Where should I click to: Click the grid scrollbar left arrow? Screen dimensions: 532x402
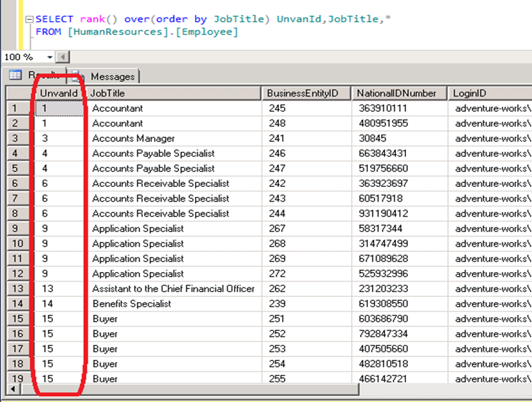pyautogui.click(x=13, y=389)
